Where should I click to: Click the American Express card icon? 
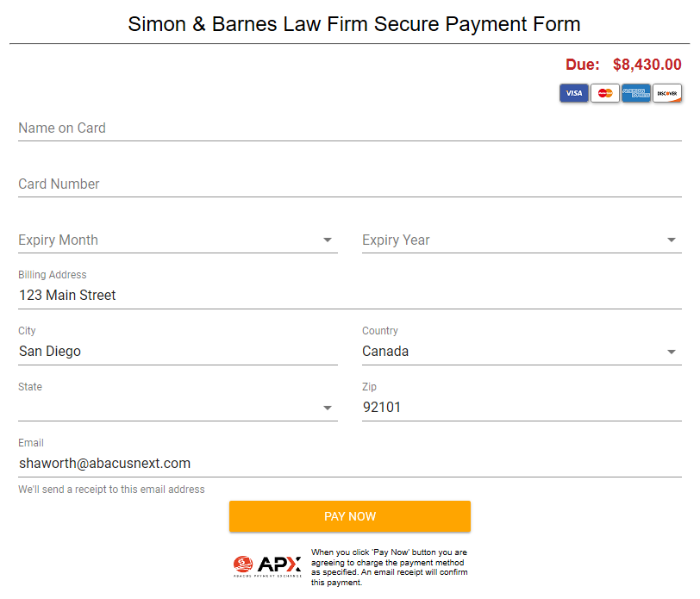click(x=636, y=93)
